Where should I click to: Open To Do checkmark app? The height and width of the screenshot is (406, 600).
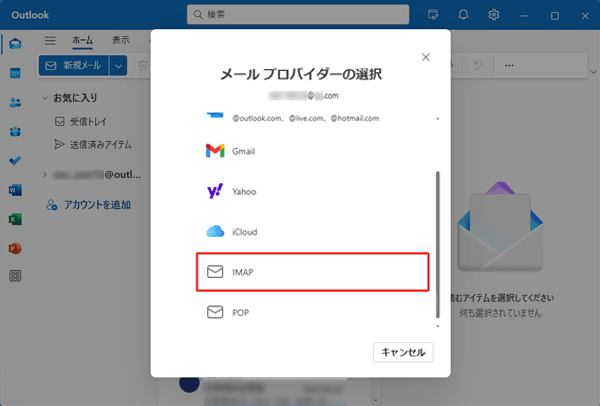15,161
